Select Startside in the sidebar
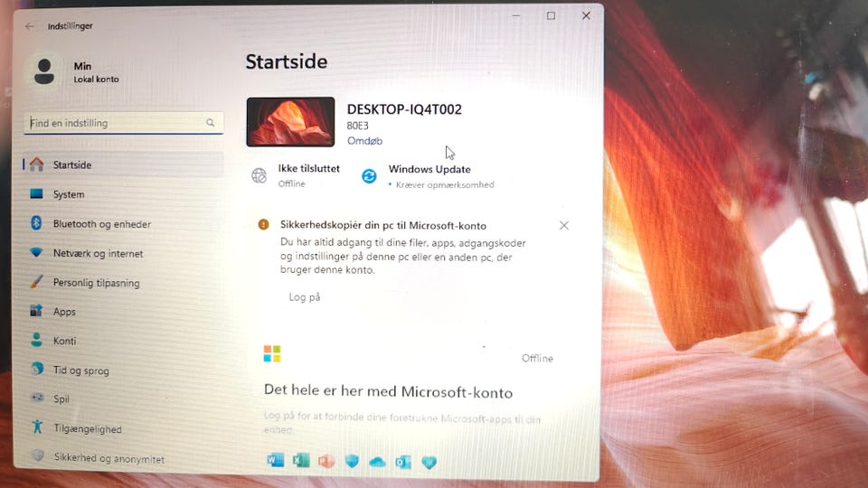This screenshot has height=488, width=868. [x=123, y=164]
